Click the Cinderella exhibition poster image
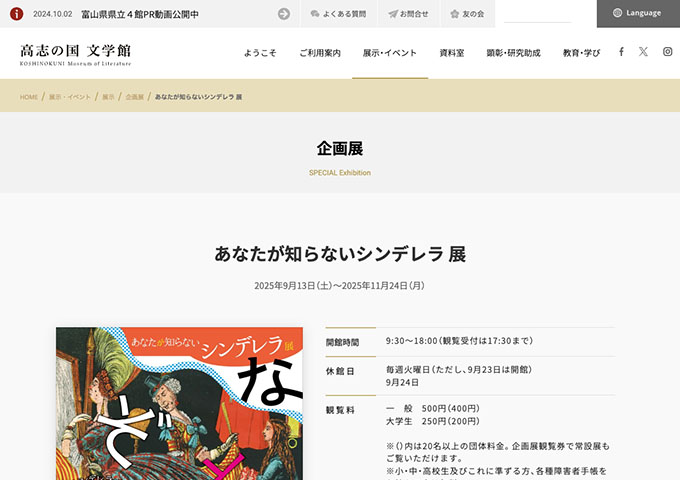 click(180, 403)
